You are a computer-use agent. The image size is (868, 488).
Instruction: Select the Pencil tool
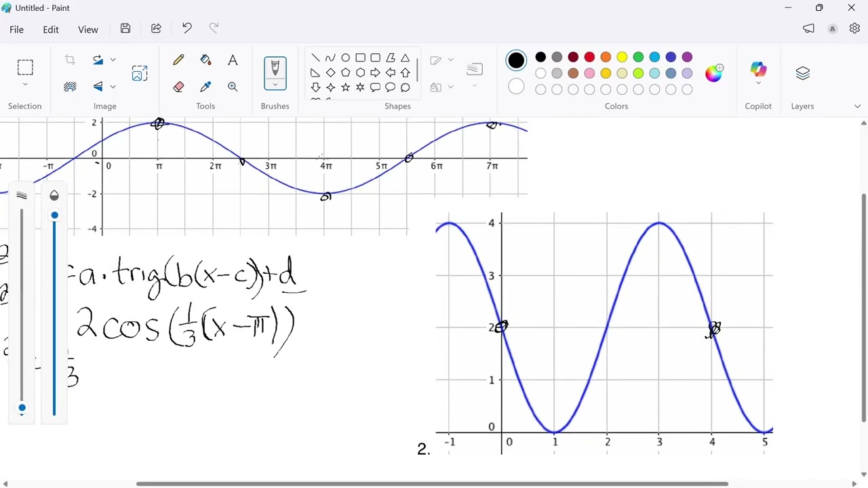point(178,60)
